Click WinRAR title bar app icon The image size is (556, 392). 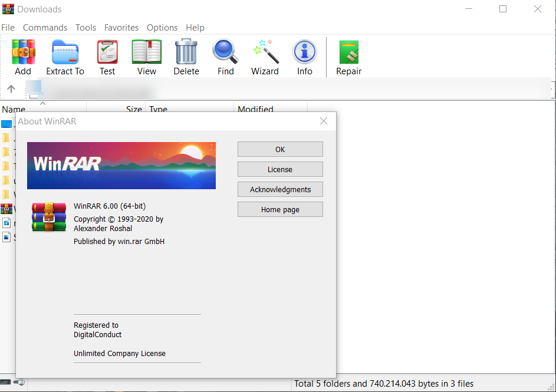[x=8, y=9]
